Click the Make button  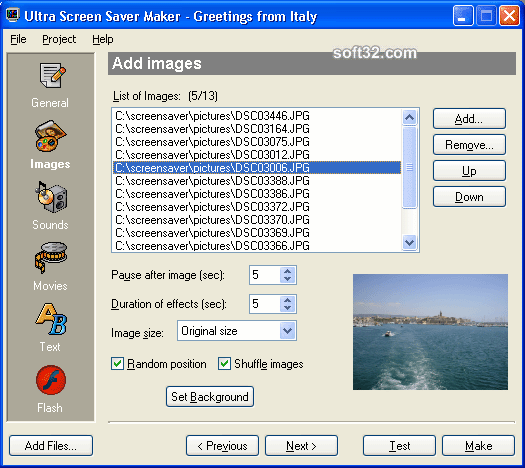click(x=478, y=446)
